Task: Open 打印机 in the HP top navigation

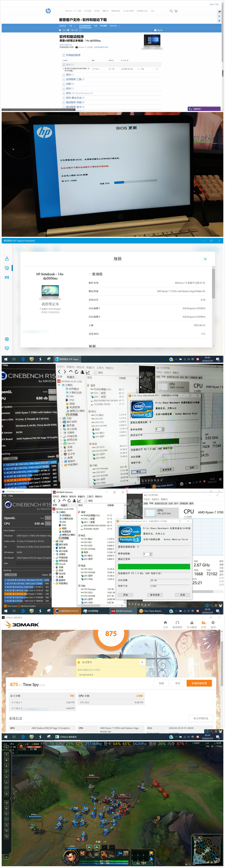Action: 97,11
